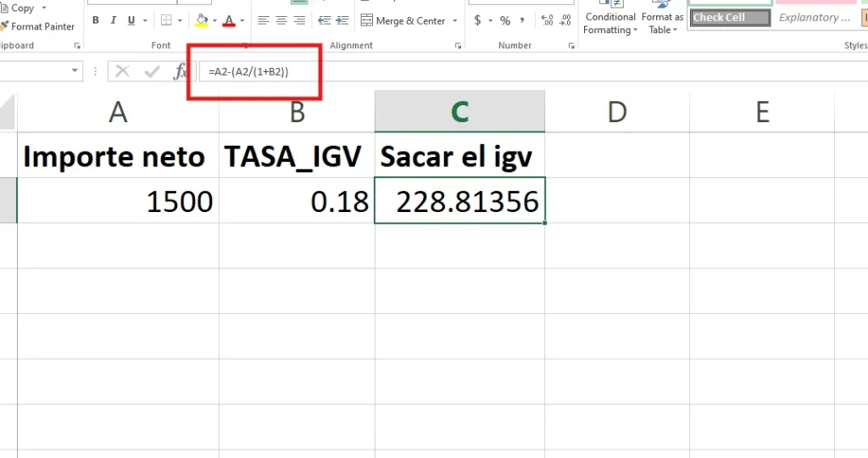Open the Fill Color dropdown arrow
868x458 pixels.
click(x=214, y=20)
